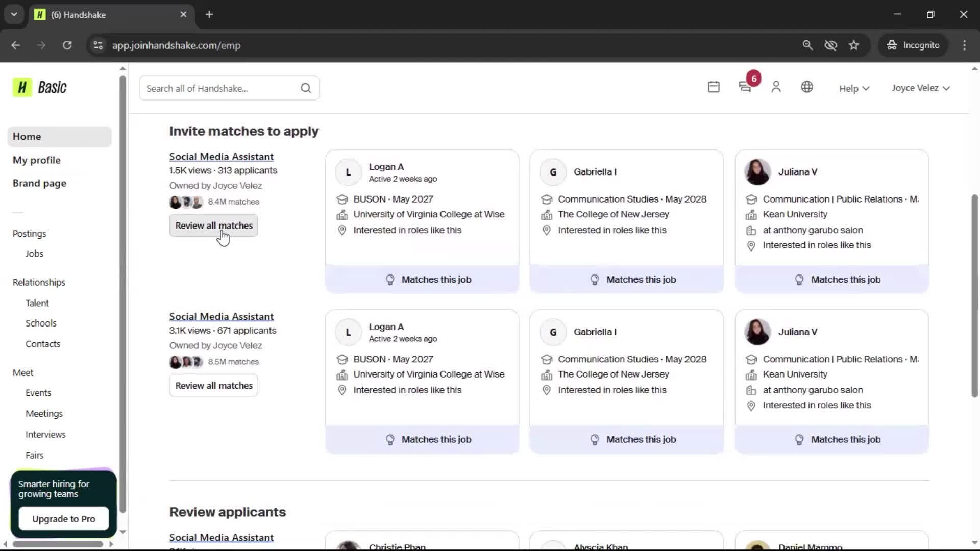Screen dimensions: 980x551
Task: Click the main page vertical scrollbar
Action: 974,296
